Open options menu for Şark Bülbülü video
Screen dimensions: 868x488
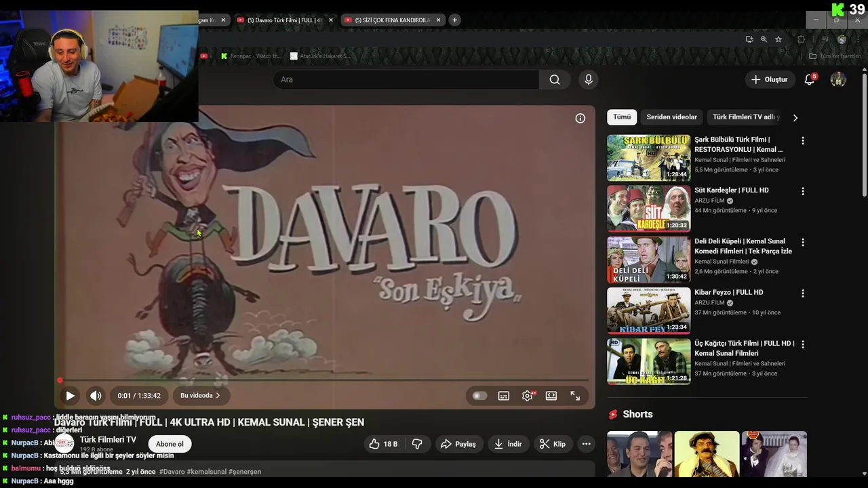[x=803, y=141]
